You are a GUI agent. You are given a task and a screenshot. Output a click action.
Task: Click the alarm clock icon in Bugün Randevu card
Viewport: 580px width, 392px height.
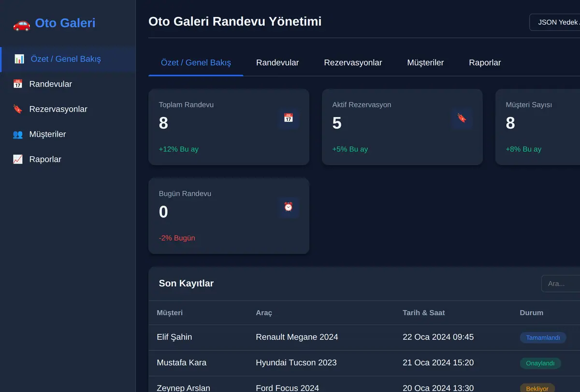[289, 207]
